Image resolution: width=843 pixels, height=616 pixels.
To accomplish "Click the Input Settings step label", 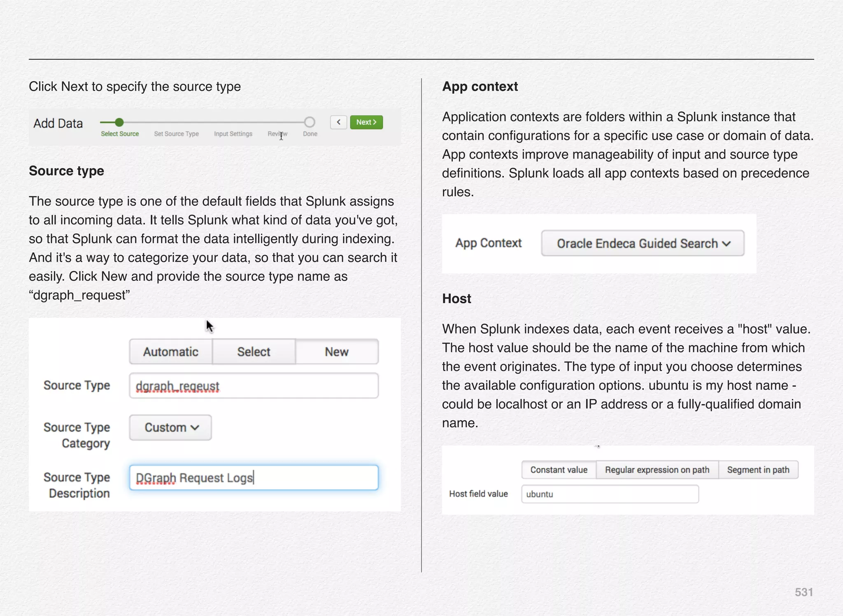I will (x=233, y=134).
